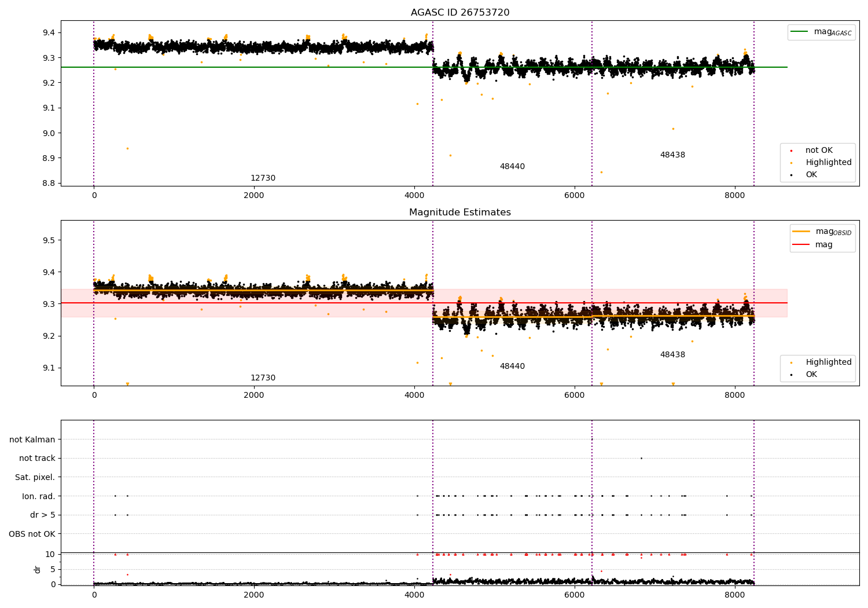Click obsid label '48440' in the top plot

[x=512, y=167]
